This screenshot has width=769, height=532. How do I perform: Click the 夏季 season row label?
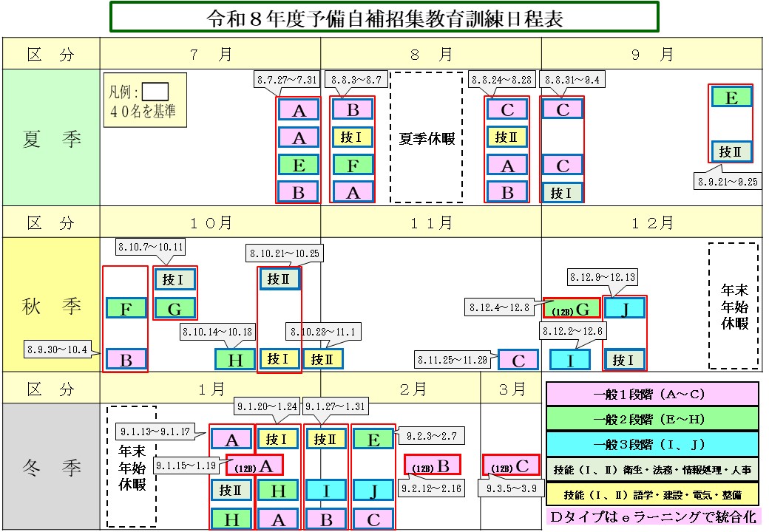pyautogui.click(x=51, y=139)
